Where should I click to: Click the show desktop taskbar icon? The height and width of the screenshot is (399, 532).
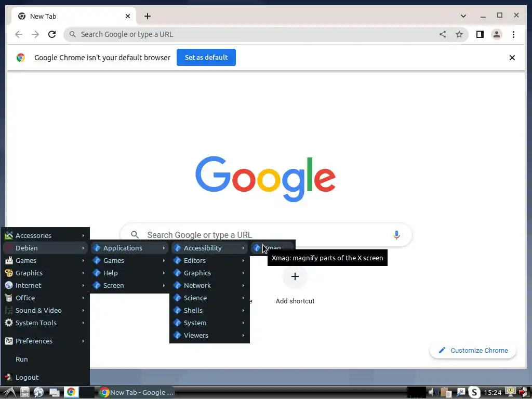click(x=54, y=393)
